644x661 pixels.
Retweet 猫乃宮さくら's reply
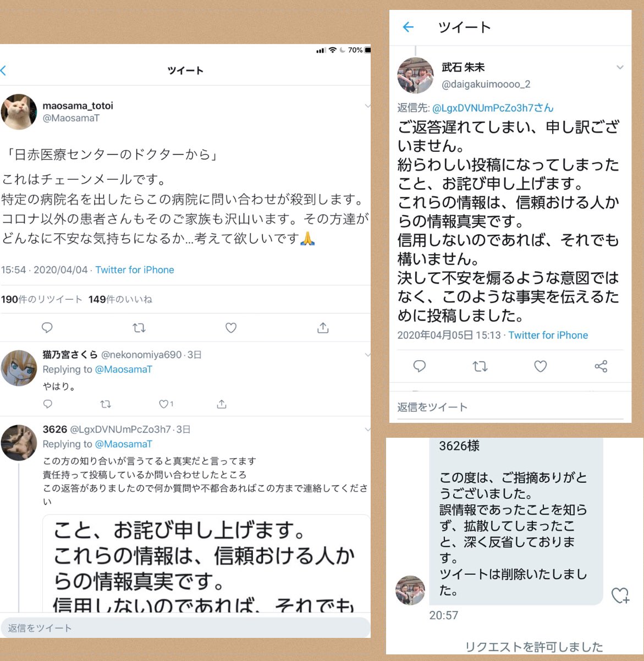(106, 404)
